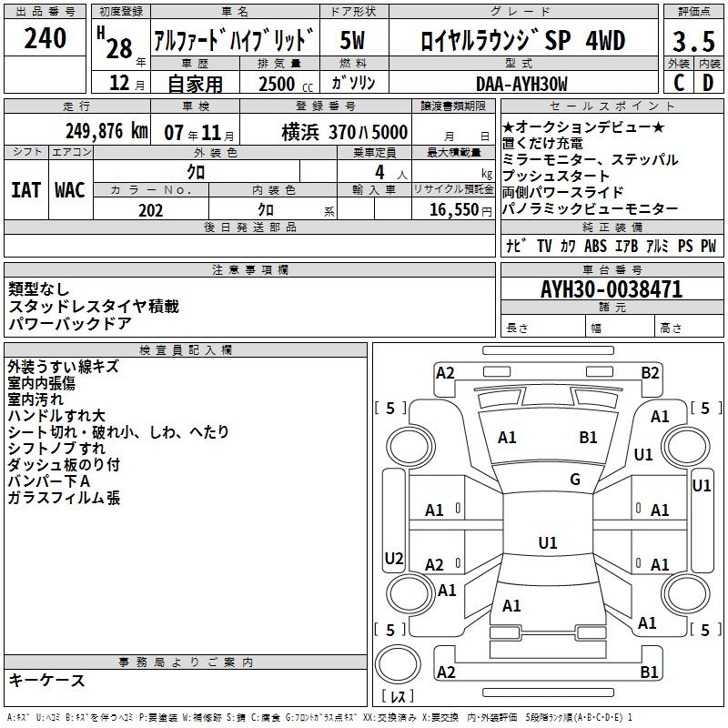This screenshot has height=728, width=728.
Task: Click the model code DAA-AYH30W
Action: [x=521, y=84]
